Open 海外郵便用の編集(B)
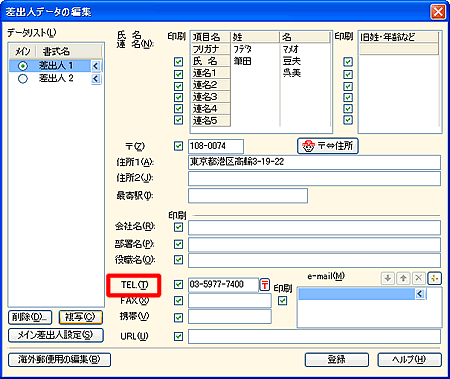Viewport: 450px width, 379px height. 59,359
